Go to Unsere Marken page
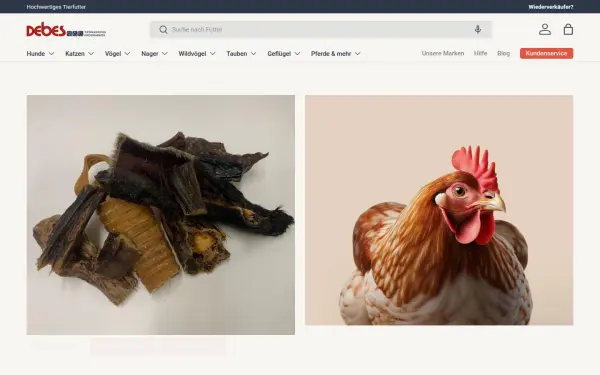Image resolution: width=600 pixels, height=375 pixels. tap(443, 53)
